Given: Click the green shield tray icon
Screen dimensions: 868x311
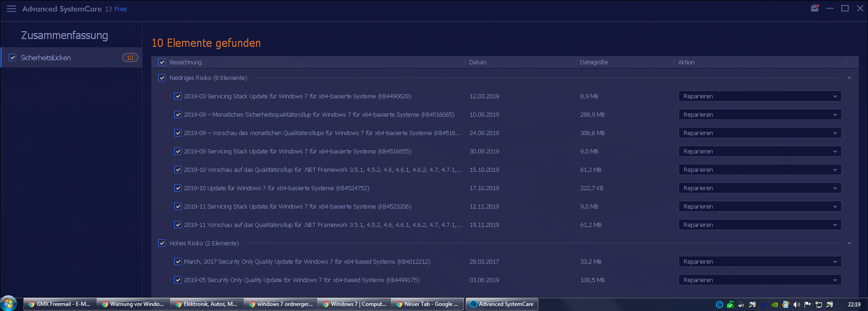Looking at the screenshot, I should [x=730, y=305].
